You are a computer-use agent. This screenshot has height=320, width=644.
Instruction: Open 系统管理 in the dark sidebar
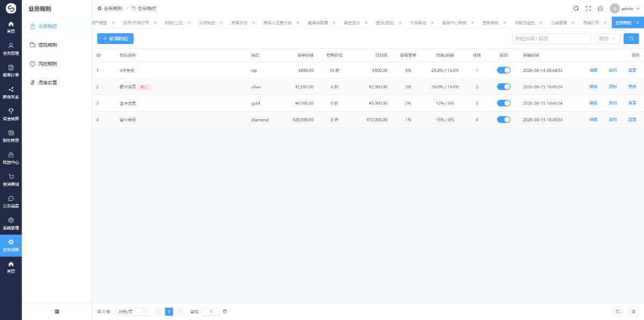point(11,224)
